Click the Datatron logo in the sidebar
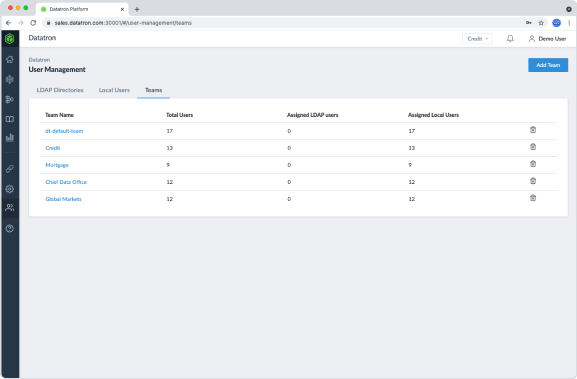Screen dimensions: 577x379 [x=10, y=38]
